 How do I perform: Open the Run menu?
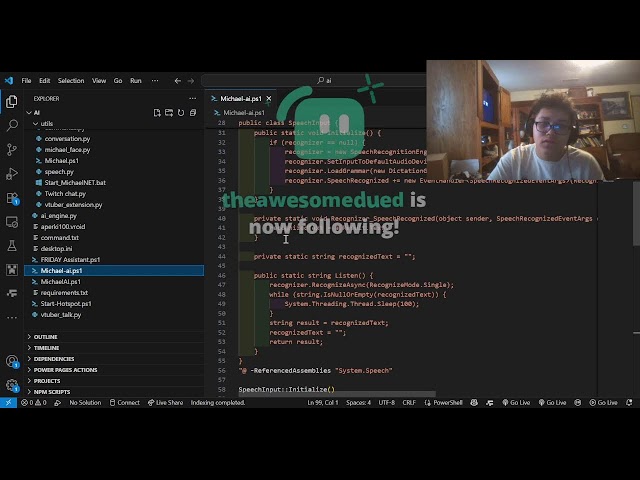click(136, 81)
